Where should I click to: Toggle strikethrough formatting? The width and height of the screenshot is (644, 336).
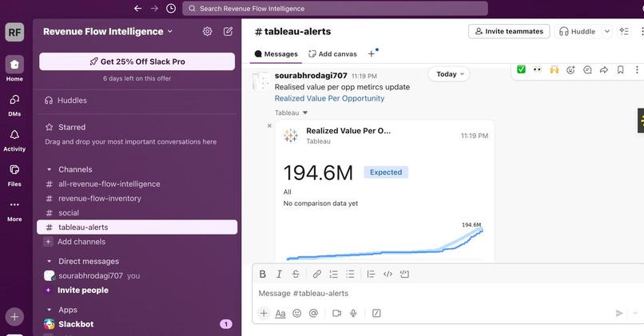tap(296, 274)
